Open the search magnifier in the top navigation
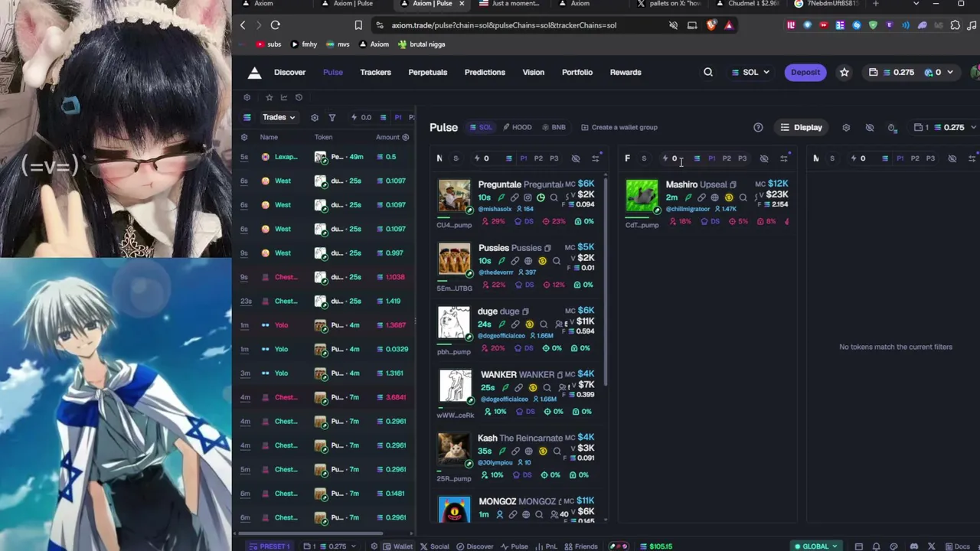This screenshot has height=551, width=980. tap(708, 73)
